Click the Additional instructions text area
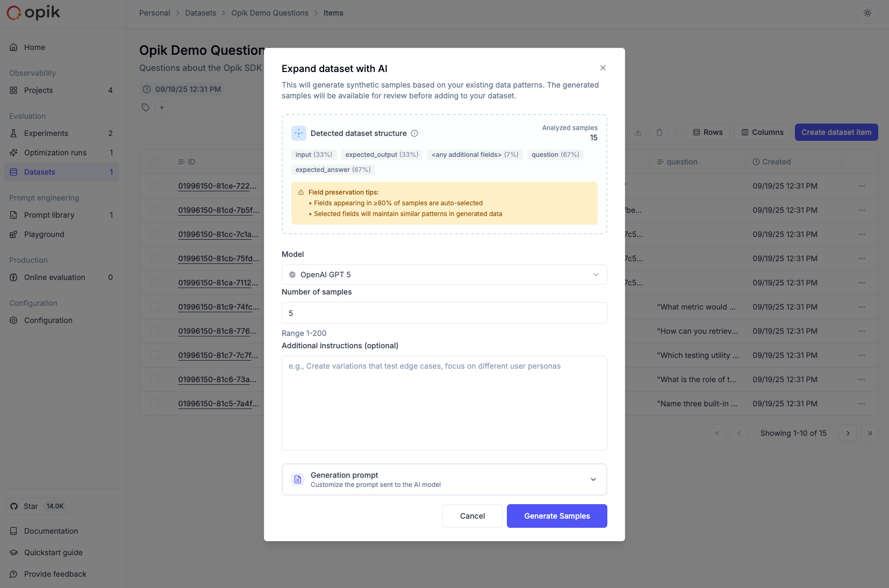The height and width of the screenshot is (588, 889). click(444, 403)
